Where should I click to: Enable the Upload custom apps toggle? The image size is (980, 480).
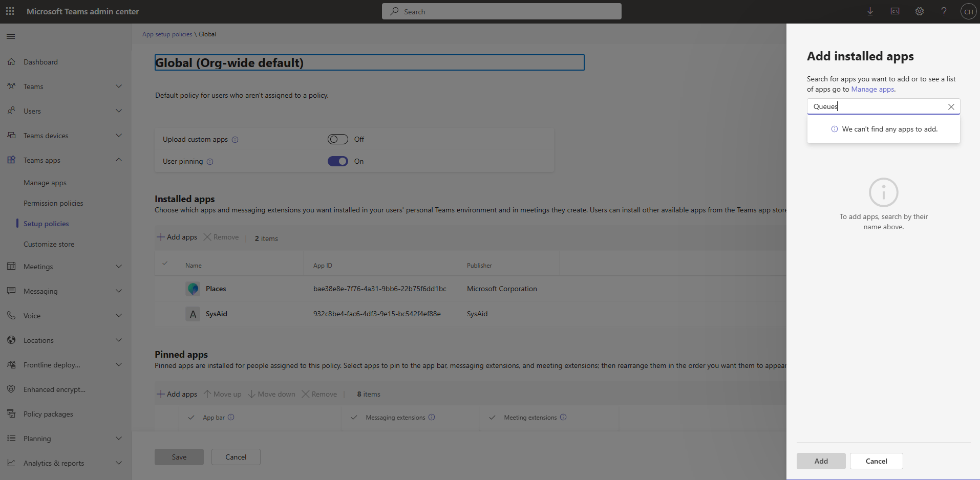coord(337,139)
